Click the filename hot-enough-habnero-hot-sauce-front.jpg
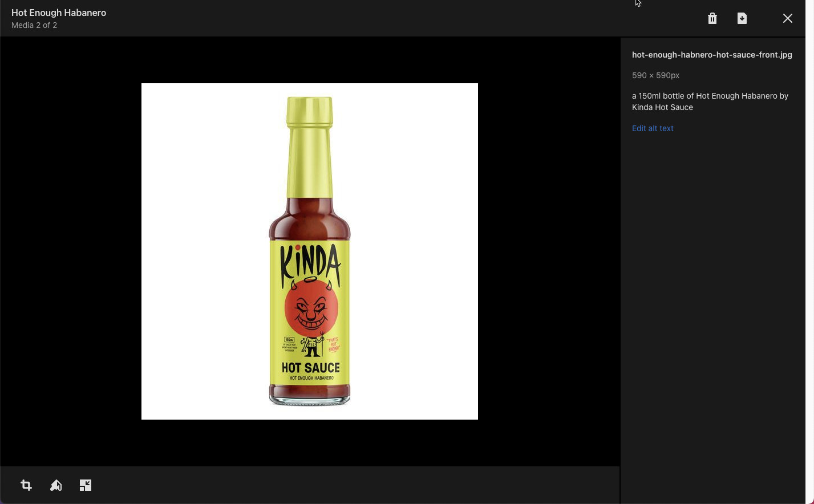The height and width of the screenshot is (504, 814). point(712,55)
